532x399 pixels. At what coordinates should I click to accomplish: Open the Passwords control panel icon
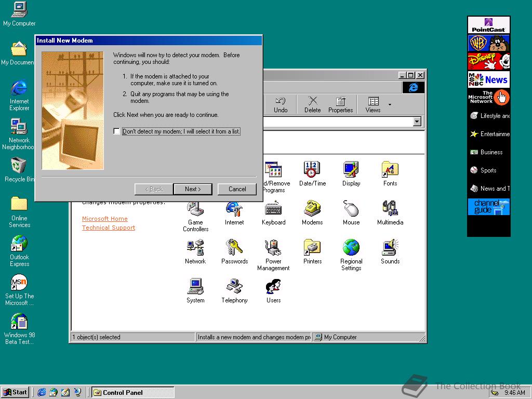point(234,252)
